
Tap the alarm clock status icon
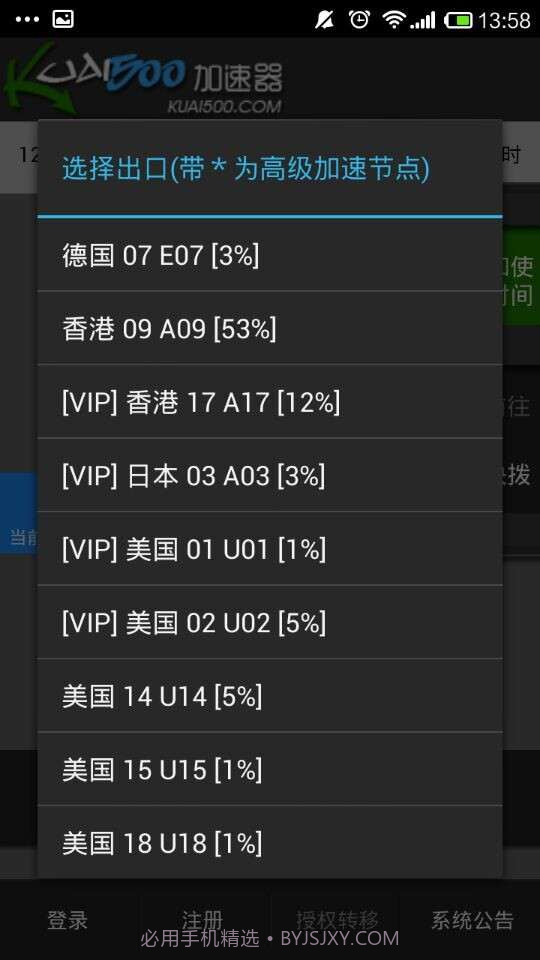pyautogui.click(x=359, y=20)
